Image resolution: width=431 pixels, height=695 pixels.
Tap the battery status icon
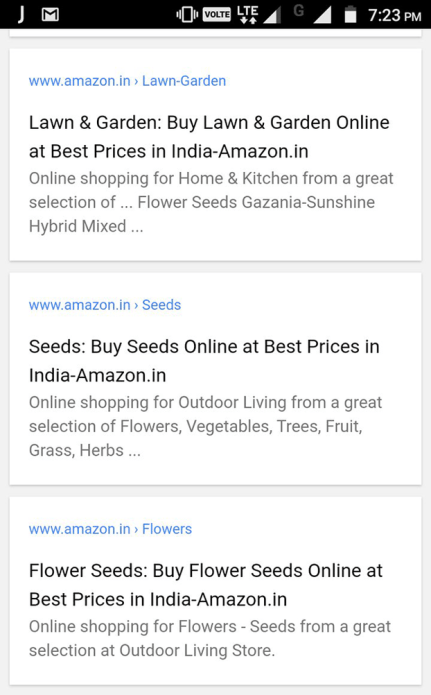coord(350,15)
